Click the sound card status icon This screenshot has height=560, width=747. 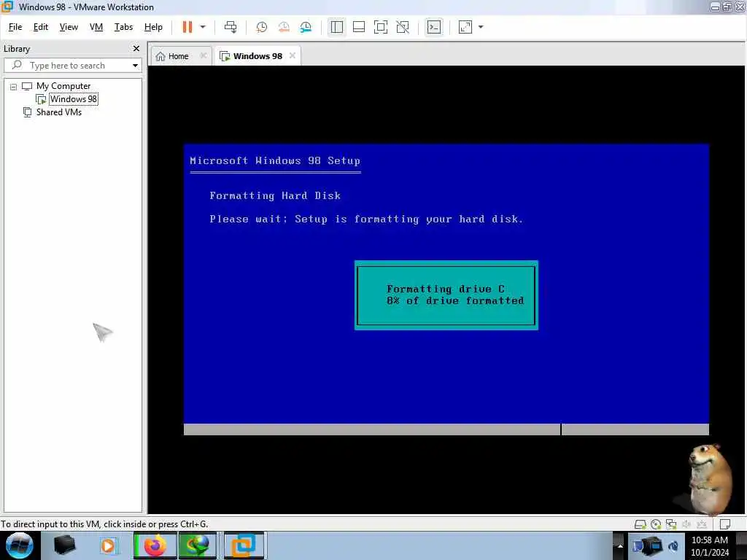coord(686,524)
